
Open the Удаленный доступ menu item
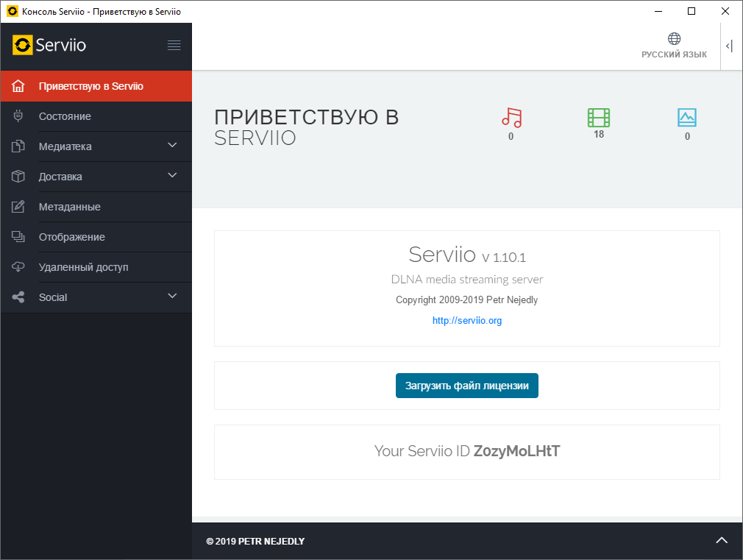(96, 267)
